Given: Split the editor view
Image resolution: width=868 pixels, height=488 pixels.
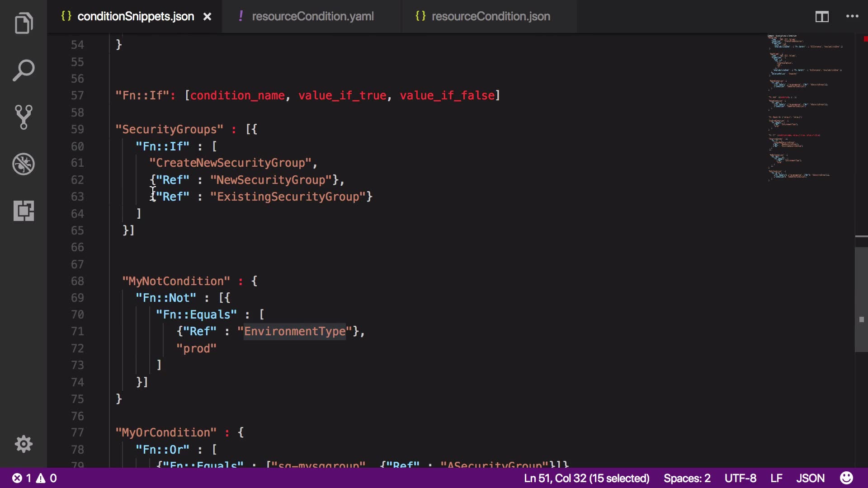Looking at the screenshot, I should [821, 17].
